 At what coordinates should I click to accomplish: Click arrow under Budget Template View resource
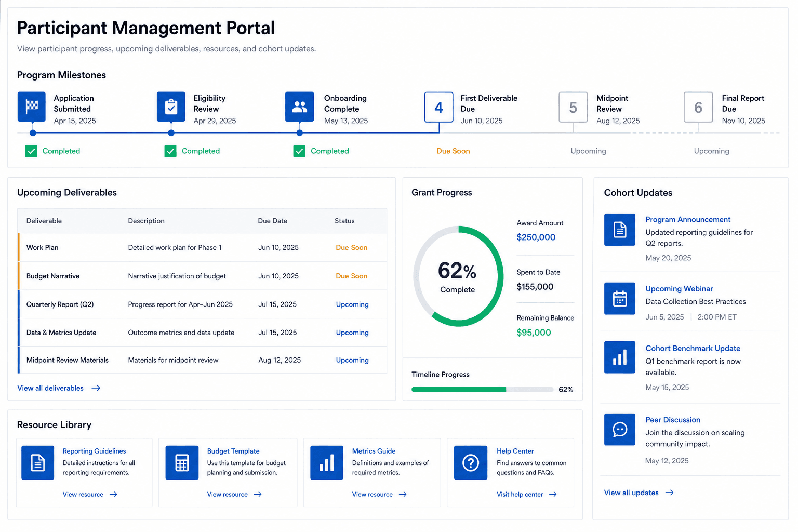[258, 495]
